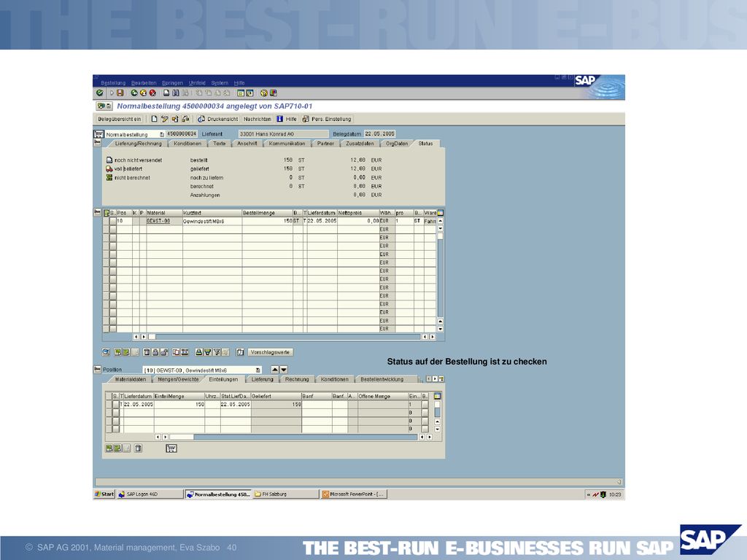747x560 pixels.
Task: Select row checkbox for item 10
Action: pos(113,222)
